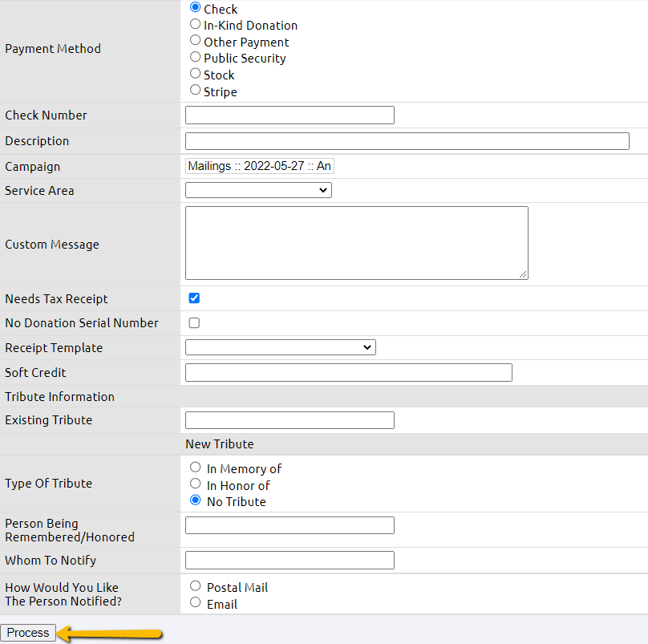648x644 pixels.
Task: Click the Check Number input field
Action: point(289,115)
